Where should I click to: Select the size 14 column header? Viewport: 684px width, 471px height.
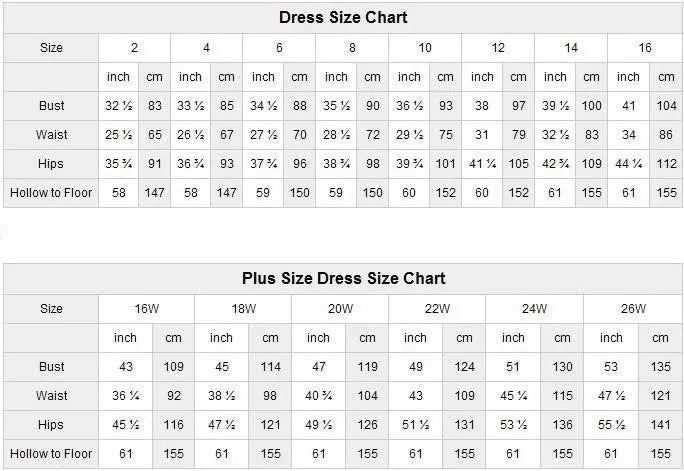[x=571, y=48]
